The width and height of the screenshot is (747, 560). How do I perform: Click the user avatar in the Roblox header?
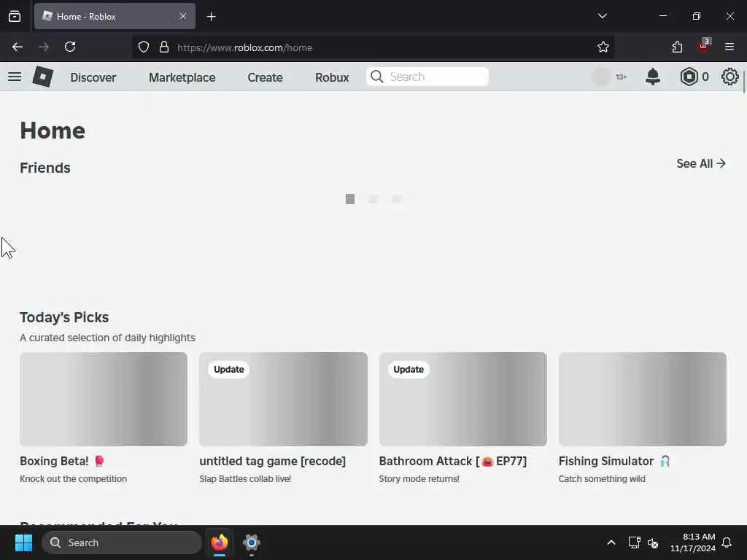click(601, 77)
